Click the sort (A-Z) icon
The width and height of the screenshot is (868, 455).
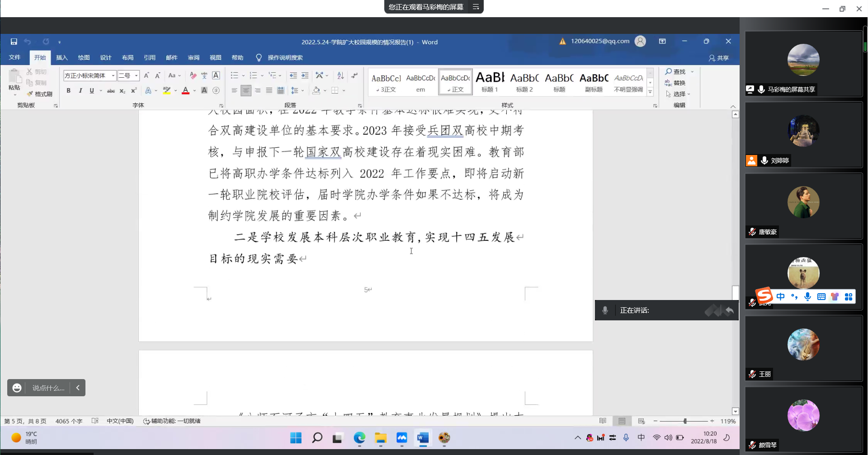pyautogui.click(x=340, y=75)
